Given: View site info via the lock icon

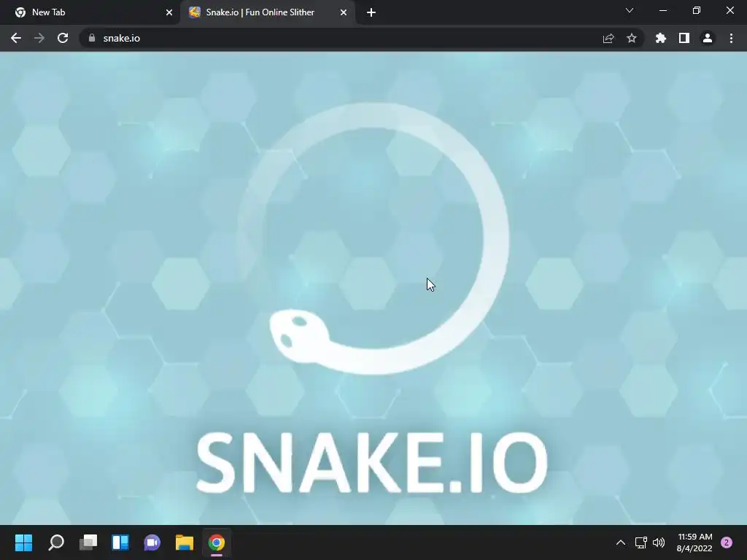Looking at the screenshot, I should pos(92,38).
